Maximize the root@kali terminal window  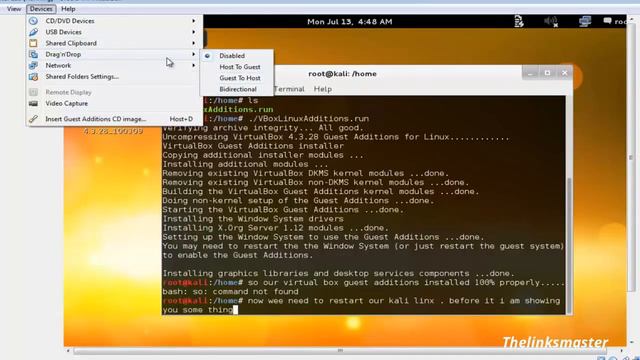pyautogui.click(x=547, y=73)
